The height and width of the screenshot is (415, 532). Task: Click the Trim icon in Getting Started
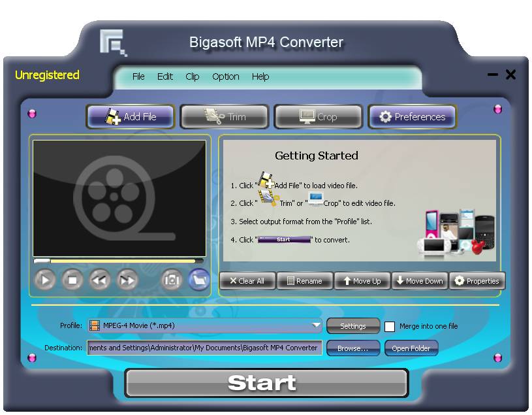pos(269,197)
